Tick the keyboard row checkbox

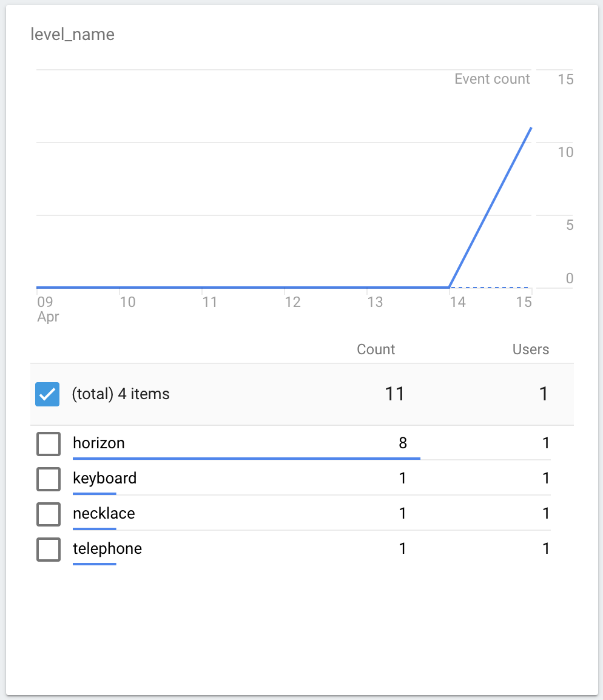click(49, 479)
